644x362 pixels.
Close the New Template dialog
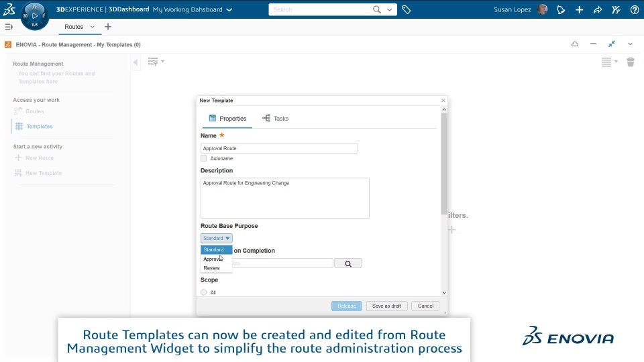(443, 101)
